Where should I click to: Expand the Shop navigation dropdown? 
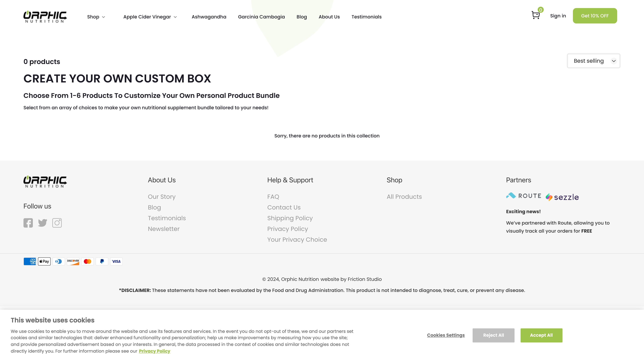coord(96,17)
